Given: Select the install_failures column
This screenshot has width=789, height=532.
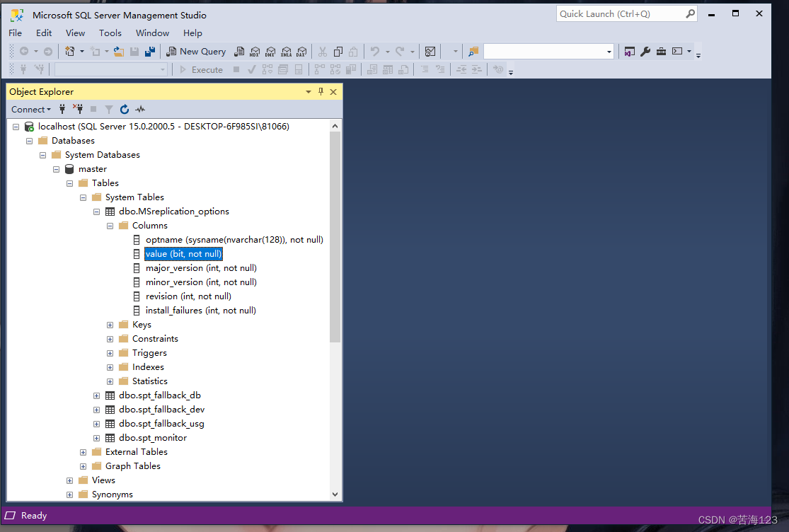Looking at the screenshot, I should (x=200, y=311).
